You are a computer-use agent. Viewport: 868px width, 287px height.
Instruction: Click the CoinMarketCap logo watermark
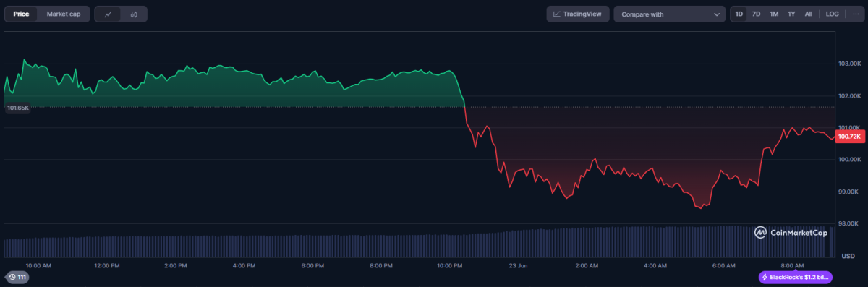[x=791, y=233]
